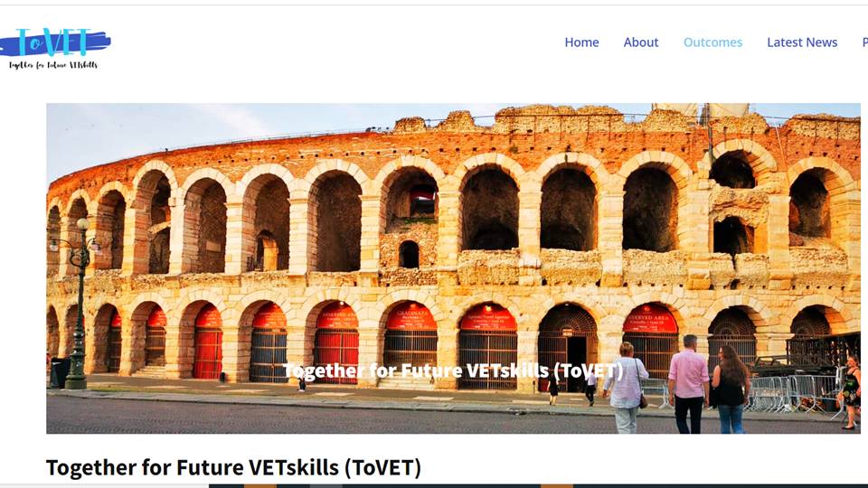Click the ToVET brush-stroke logo
The image size is (868, 488).
pos(54,42)
